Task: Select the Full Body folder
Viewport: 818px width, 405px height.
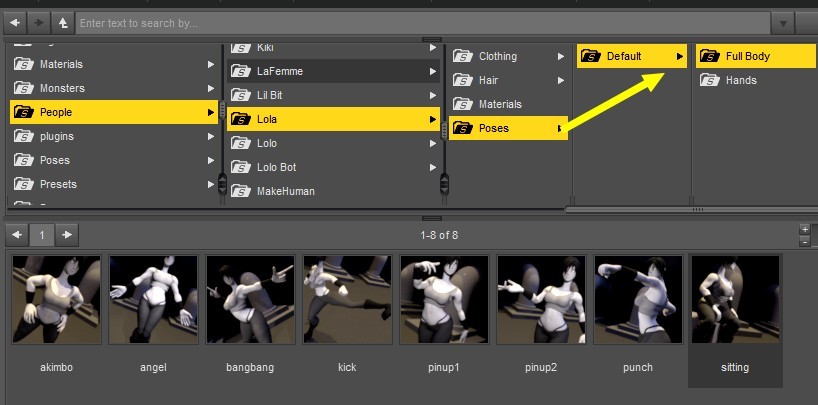Action: tap(756, 56)
